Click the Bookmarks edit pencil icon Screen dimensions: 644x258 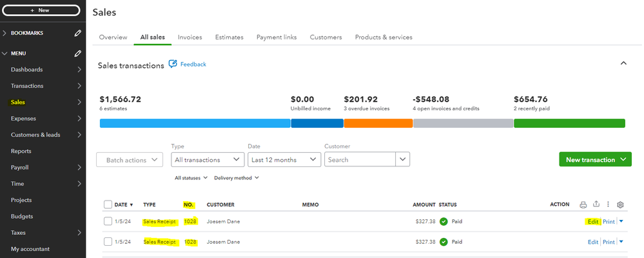pyautogui.click(x=78, y=33)
